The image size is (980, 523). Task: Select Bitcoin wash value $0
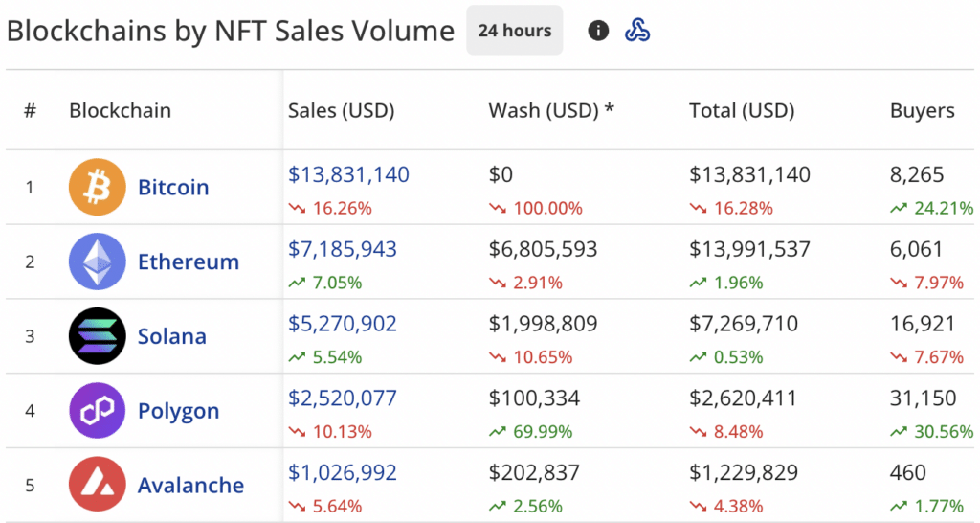[501, 174]
